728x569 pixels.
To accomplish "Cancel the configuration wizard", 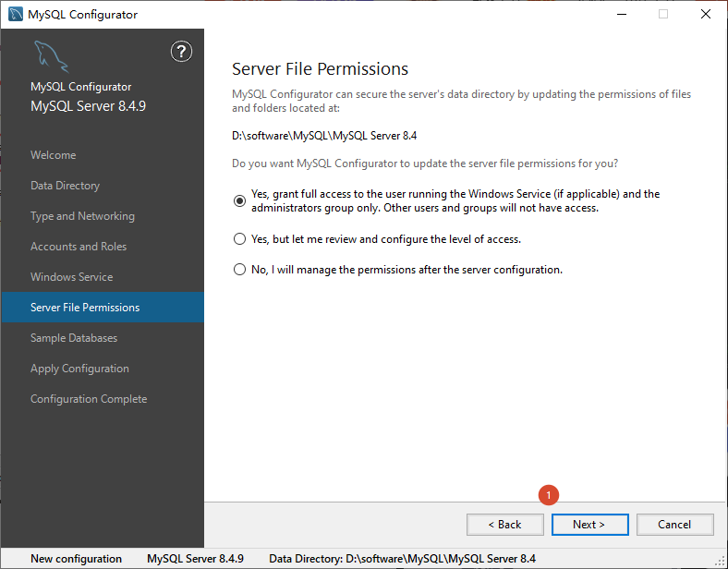I will coord(675,525).
